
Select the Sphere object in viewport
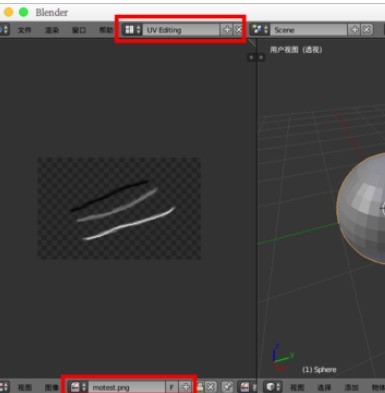pos(362,208)
